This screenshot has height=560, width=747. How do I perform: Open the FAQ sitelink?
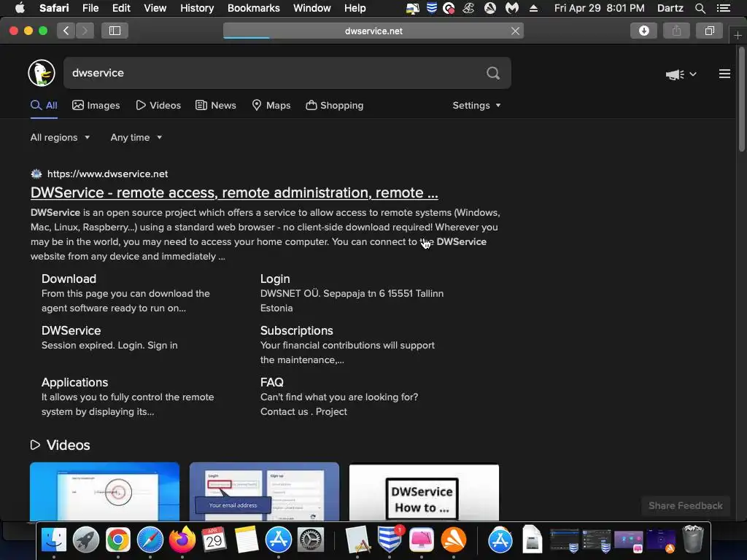(271, 382)
